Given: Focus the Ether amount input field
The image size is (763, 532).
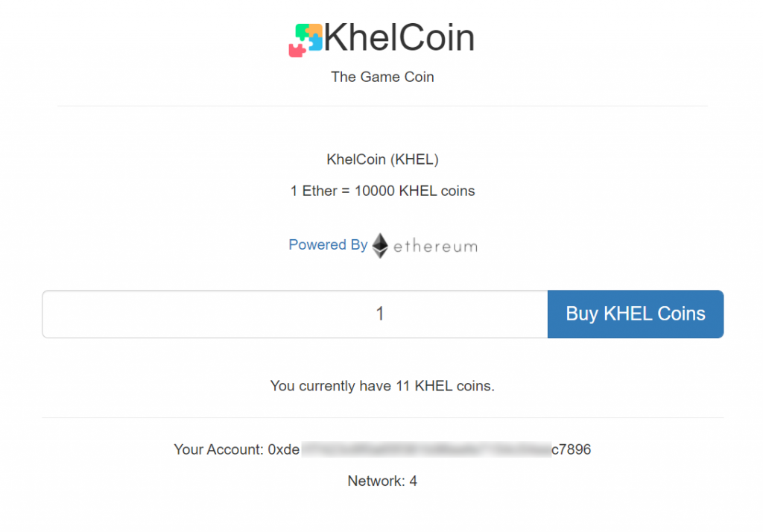Looking at the screenshot, I should (x=295, y=314).
